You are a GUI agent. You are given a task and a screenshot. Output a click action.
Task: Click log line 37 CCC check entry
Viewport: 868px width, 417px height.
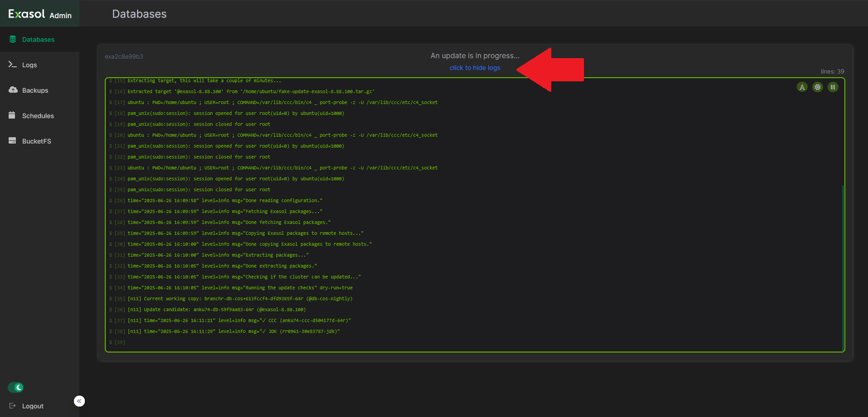point(230,321)
